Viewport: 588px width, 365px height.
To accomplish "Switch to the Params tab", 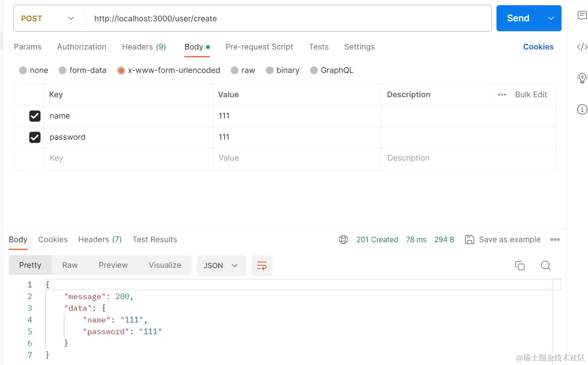I will [27, 47].
